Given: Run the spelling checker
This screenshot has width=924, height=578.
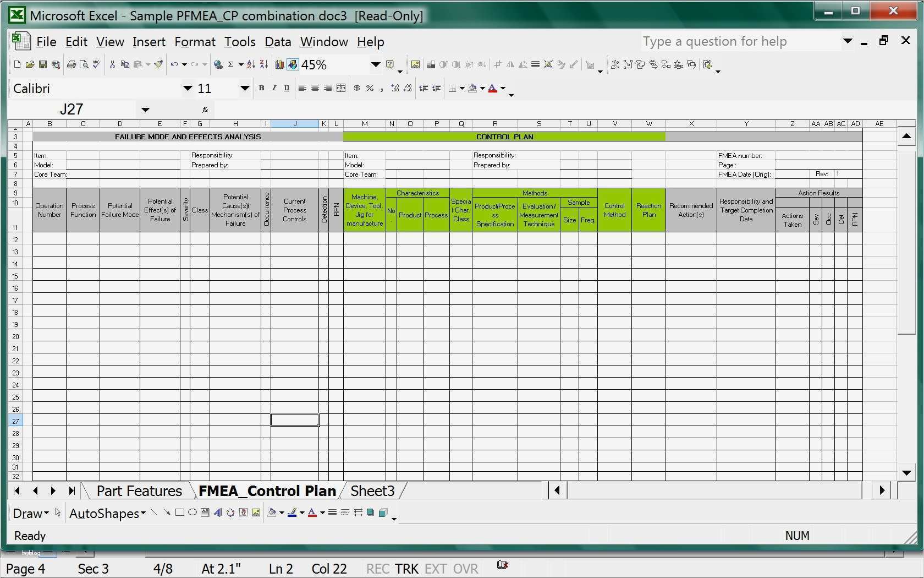Looking at the screenshot, I should 97,64.
